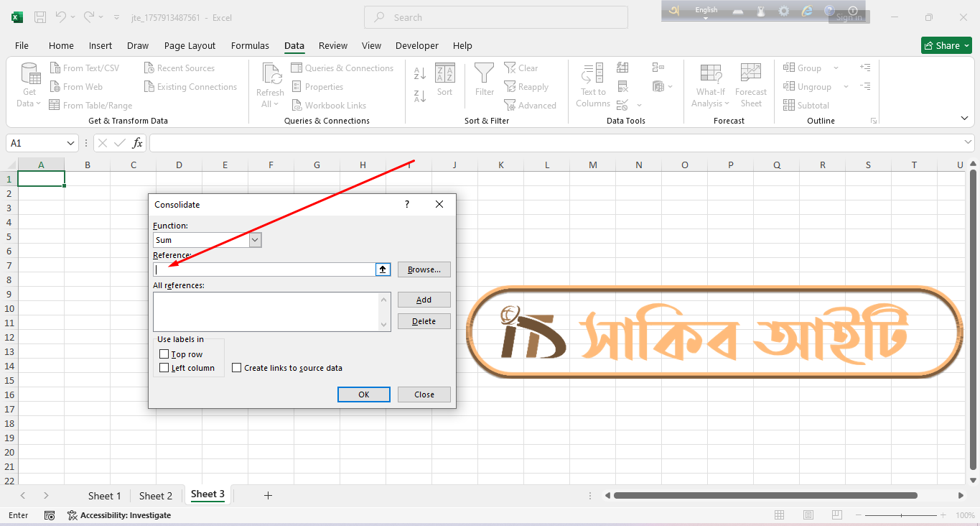The image size is (980, 526).
Task: Click the Add new sheet plus icon
Action: click(268, 495)
